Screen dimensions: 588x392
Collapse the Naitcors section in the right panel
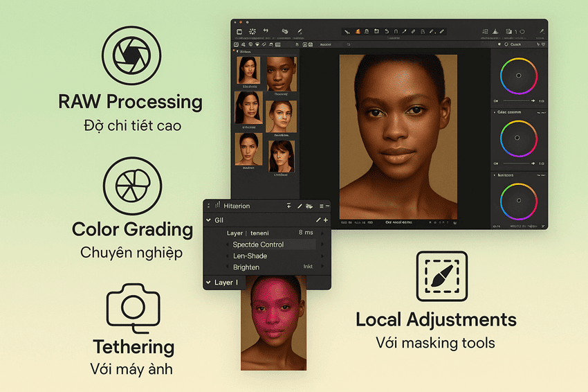click(x=495, y=175)
